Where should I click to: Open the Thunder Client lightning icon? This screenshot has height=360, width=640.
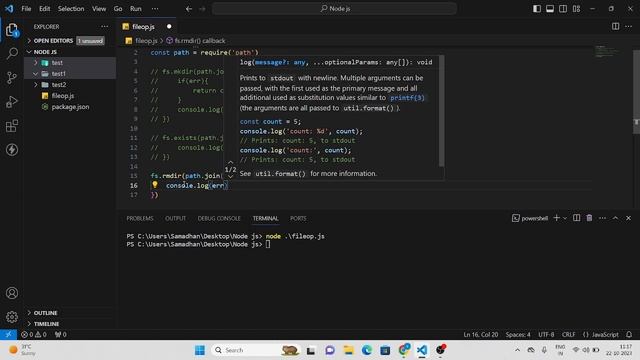point(12,149)
